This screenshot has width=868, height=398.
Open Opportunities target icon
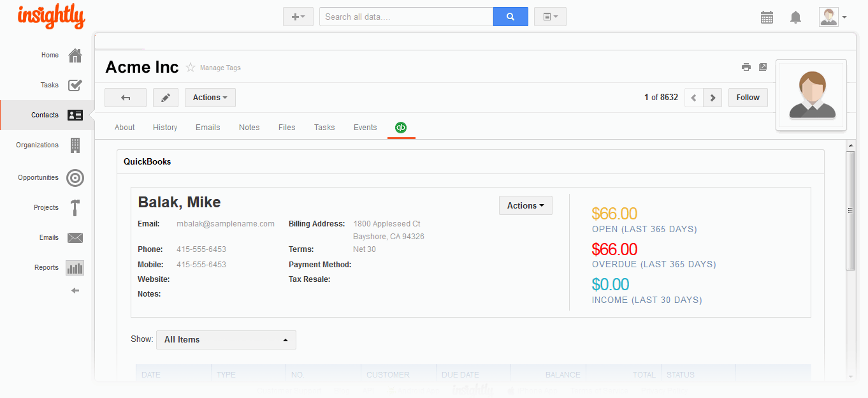[75, 178]
